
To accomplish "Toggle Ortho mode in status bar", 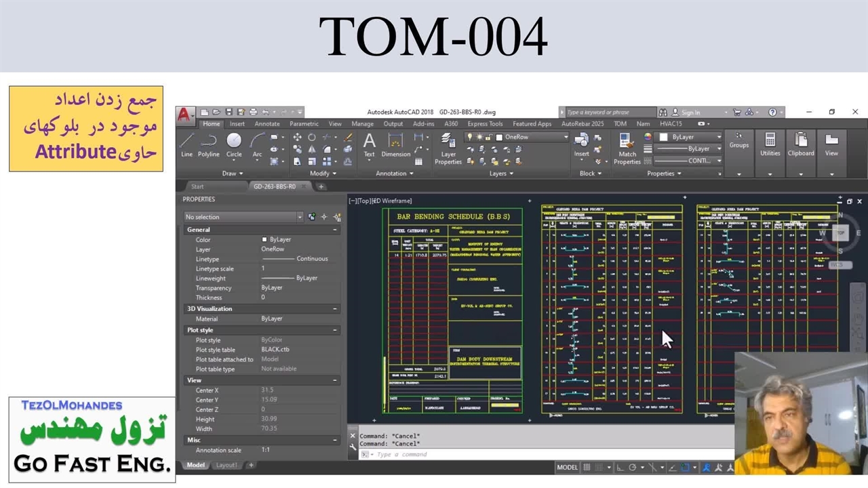I will (x=620, y=467).
